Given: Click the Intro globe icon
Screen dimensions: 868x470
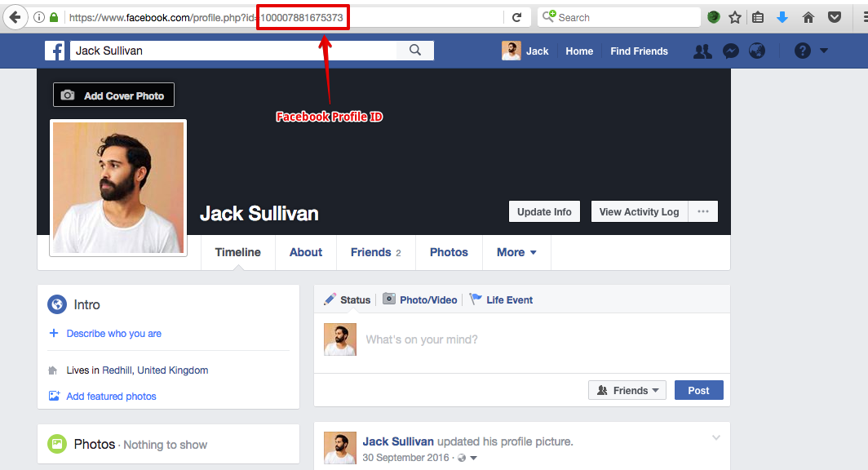Looking at the screenshot, I should pyautogui.click(x=57, y=304).
